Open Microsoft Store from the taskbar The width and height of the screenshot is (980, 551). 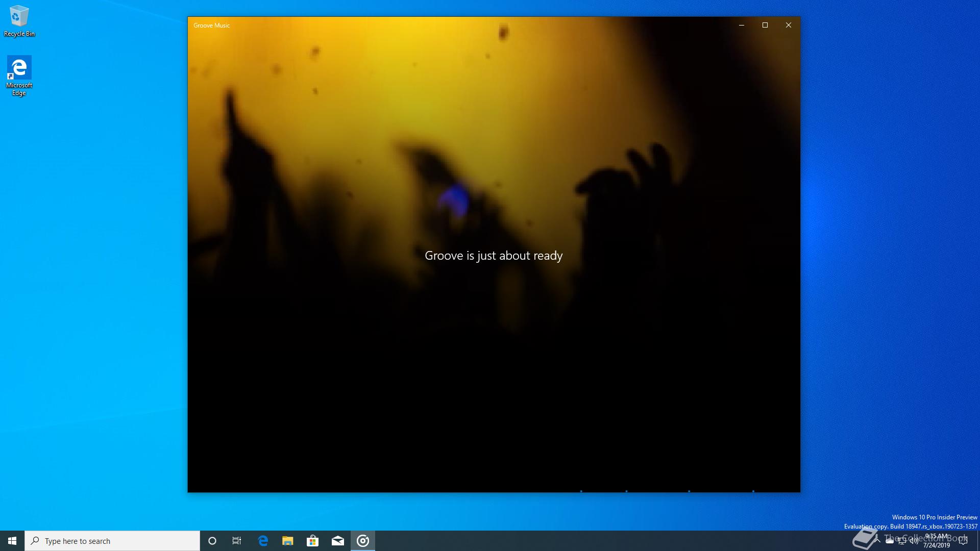pyautogui.click(x=312, y=541)
